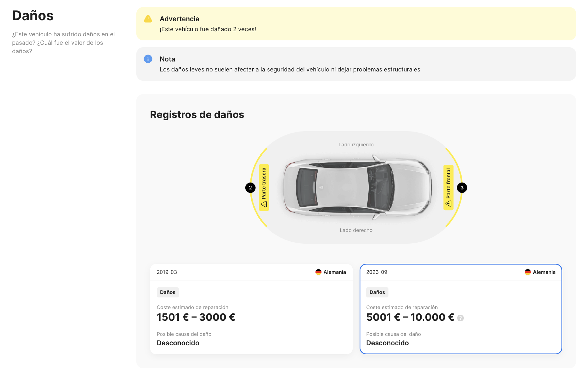Click the German flag on the 2023-09 record
Image resolution: width=588 pixels, height=375 pixels.
click(528, 272)
